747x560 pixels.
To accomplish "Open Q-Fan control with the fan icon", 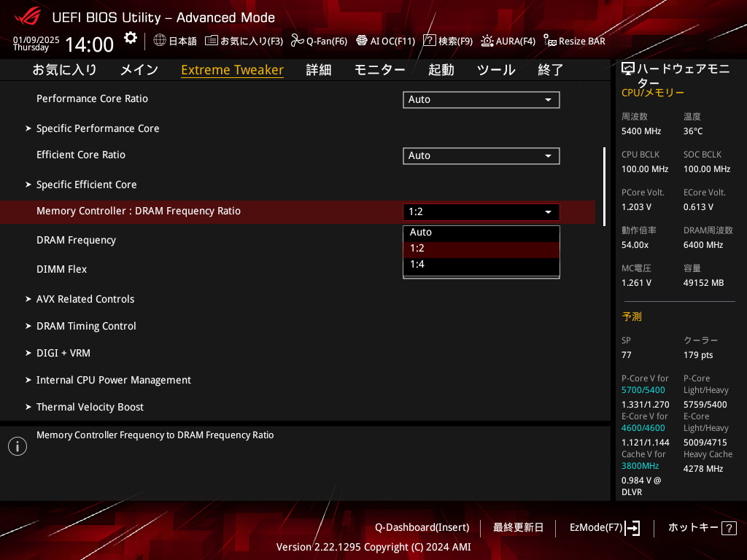I will click(297, 41).
